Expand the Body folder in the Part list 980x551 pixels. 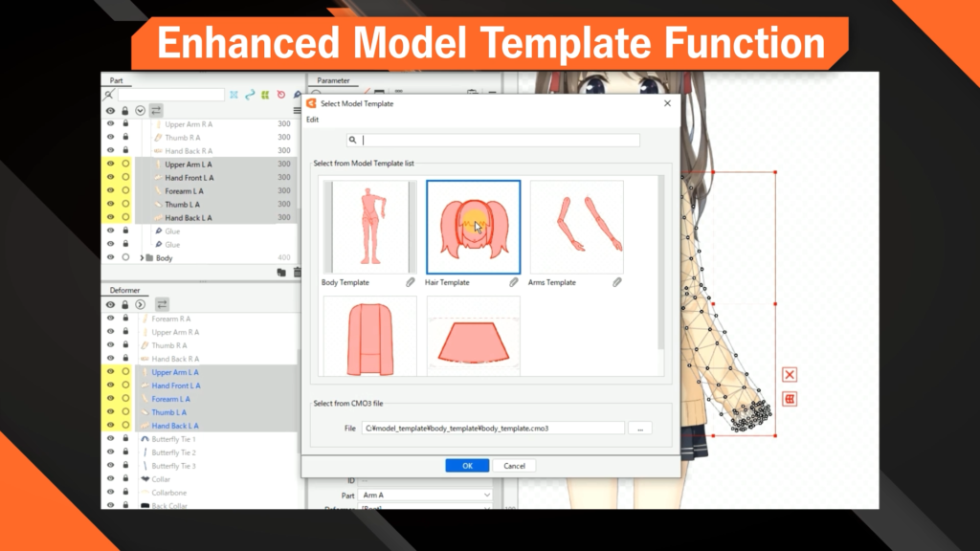click(142, 258)
